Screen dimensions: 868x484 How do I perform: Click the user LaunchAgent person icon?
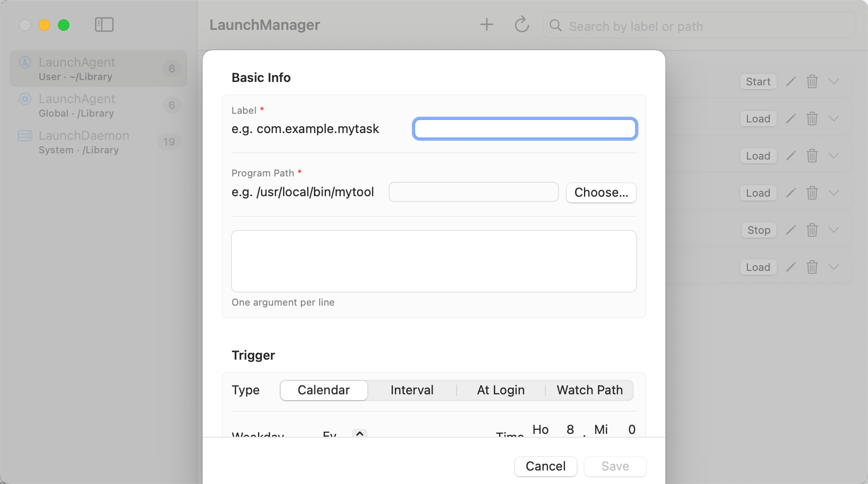click(x=25, y=62)
